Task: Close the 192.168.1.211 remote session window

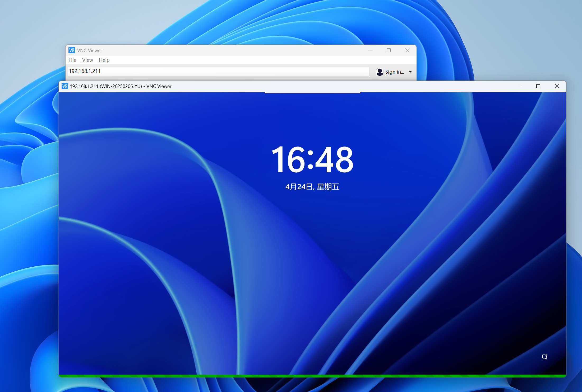Action: click(x=557, y=86)
